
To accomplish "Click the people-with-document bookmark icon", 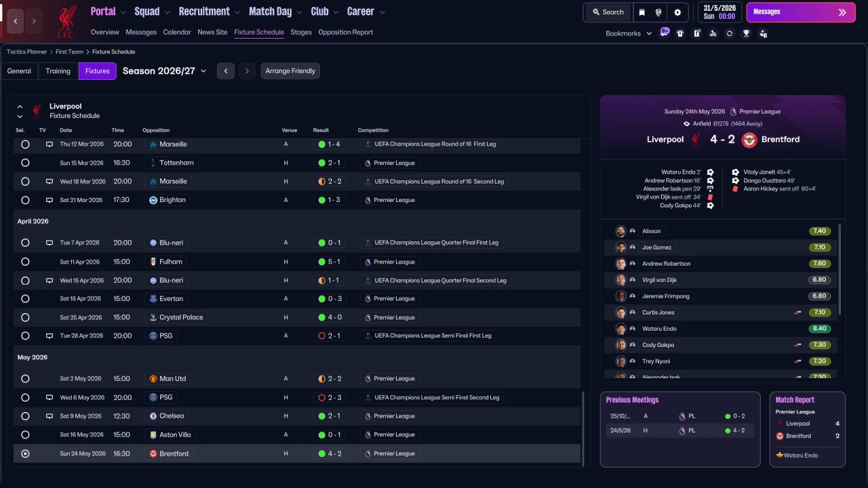I will 764,33.
